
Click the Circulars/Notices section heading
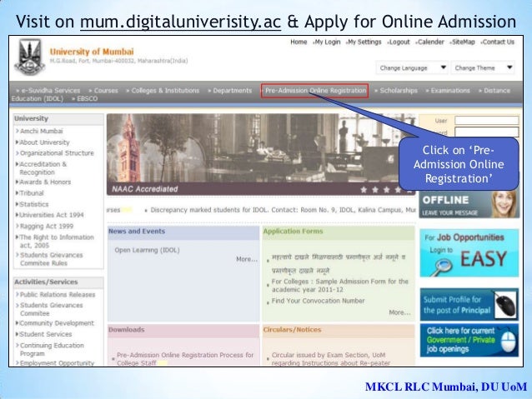coord(292,330)
